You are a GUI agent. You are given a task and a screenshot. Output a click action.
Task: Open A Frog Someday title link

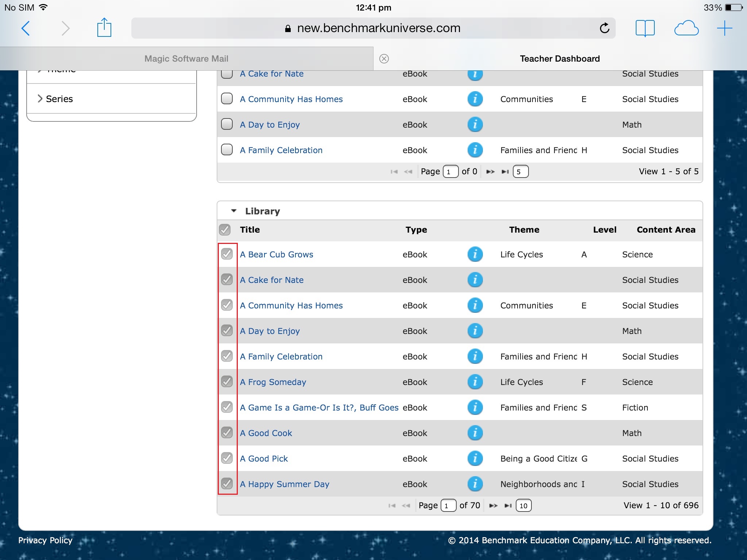(273, 382)
